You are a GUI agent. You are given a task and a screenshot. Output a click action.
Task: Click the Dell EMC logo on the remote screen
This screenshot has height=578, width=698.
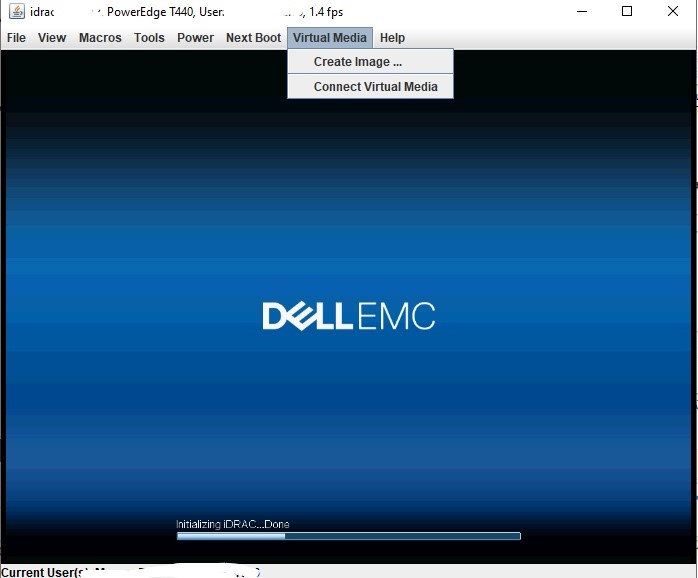(349, 316)
